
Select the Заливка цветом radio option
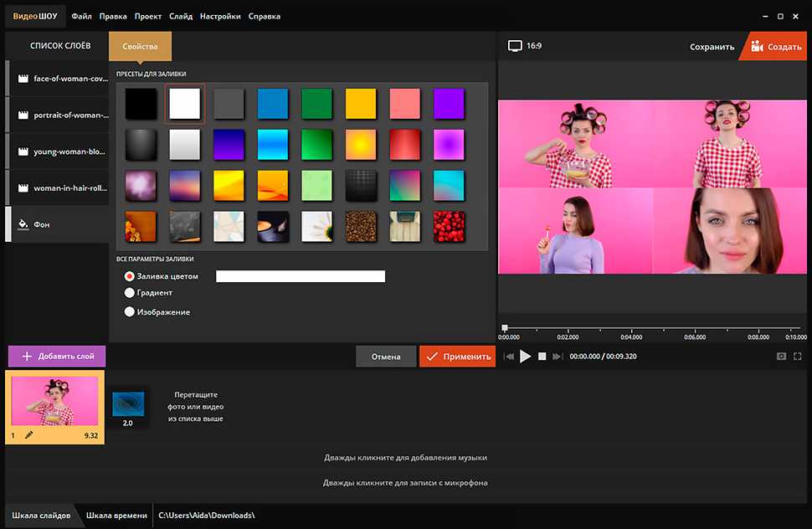[130, 276]
